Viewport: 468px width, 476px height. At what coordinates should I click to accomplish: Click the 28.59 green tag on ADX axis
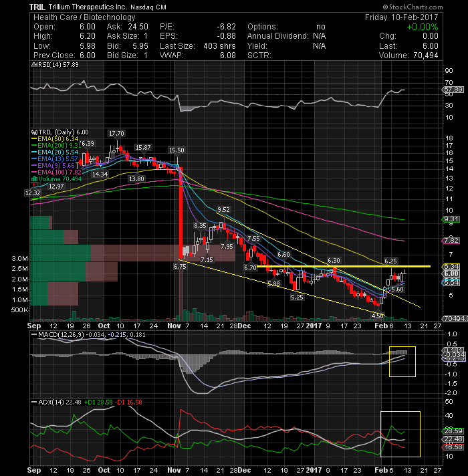[x=453, y=431]
